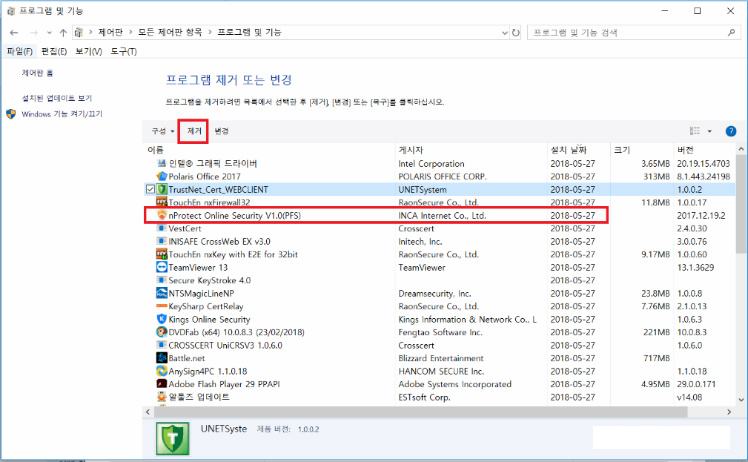Click the TouchEn nxKey icon
The height and width of the screenshot is (462, 748).
[162, 254]
